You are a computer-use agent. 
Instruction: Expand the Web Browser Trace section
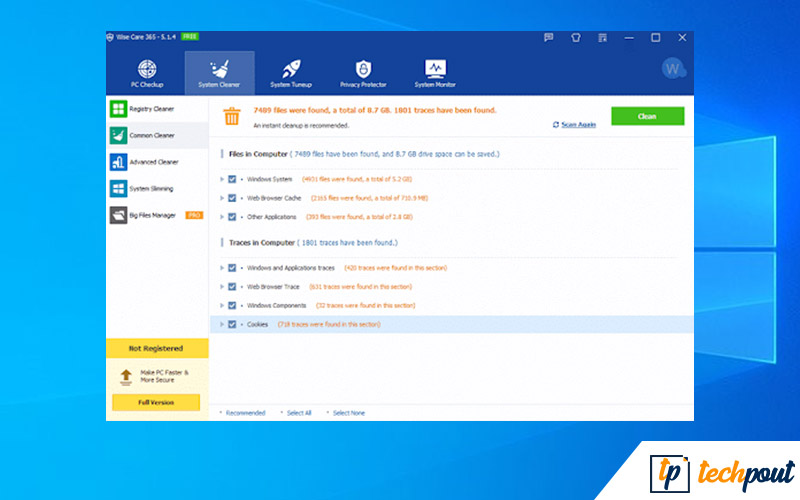(x=221, y=286)
